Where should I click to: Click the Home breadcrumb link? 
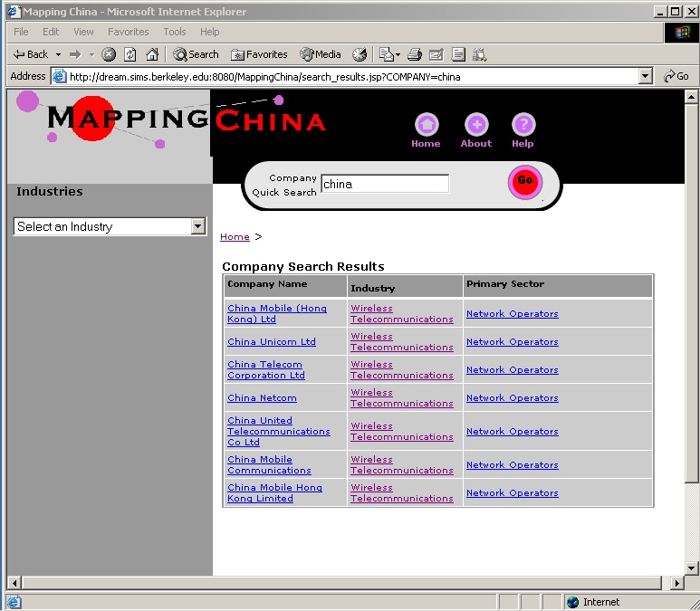(235, 236)
